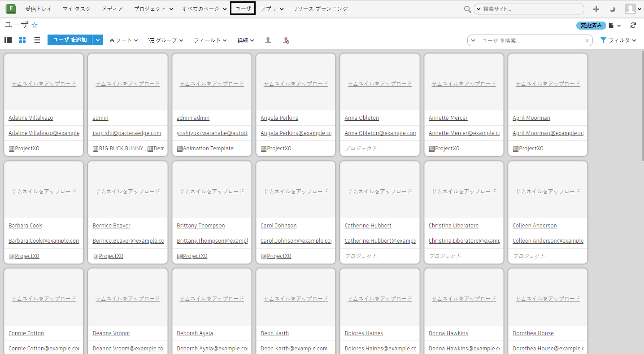
Task: Click the 変更済み badge
Action: pyautogui.click(x=591, y=26)
